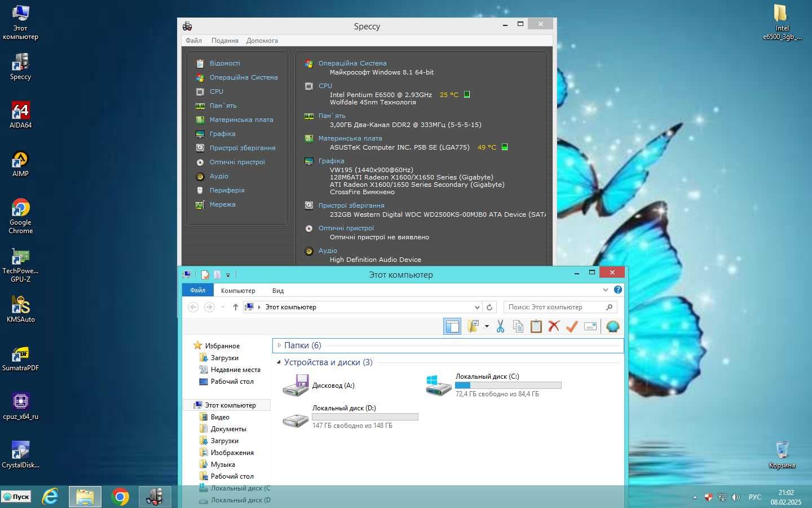Open the recent locations dropdown arrow

point(223,307)
